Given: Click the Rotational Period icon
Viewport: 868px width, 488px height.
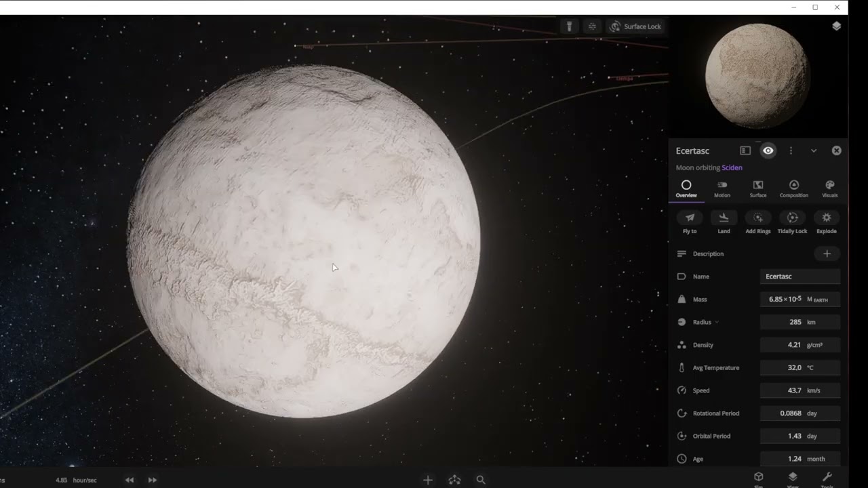Looking at the screenshot, I should pyautogui.click(x=682, y=413).
